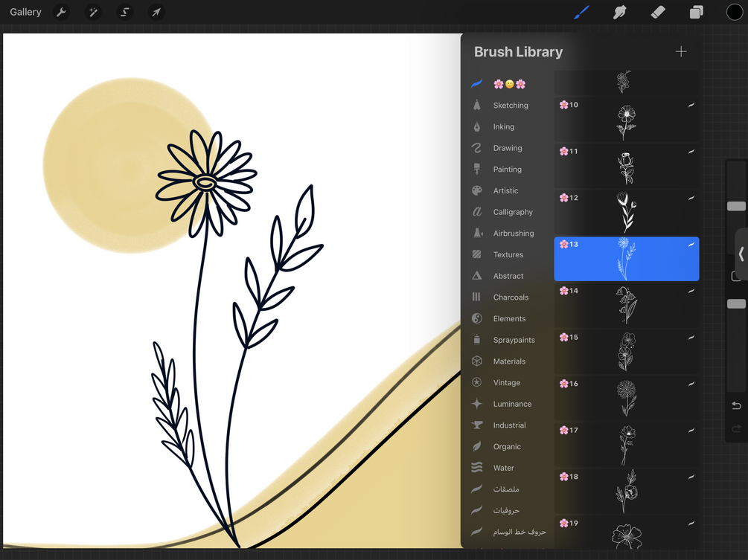Screen dimensions: 748x560
Task: Open the Layers panel
Action: 696,12
